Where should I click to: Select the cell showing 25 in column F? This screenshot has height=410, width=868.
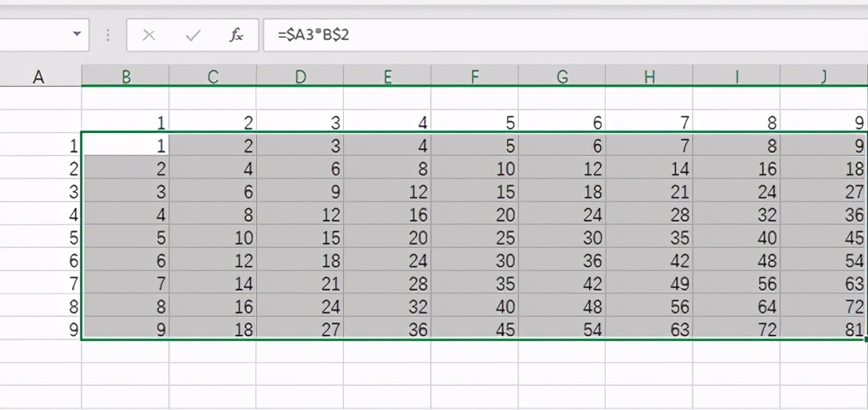coord(474,236)
